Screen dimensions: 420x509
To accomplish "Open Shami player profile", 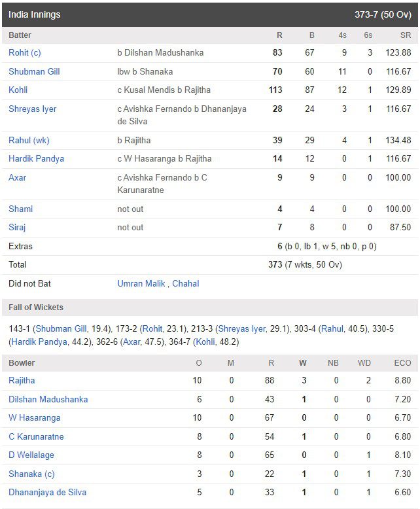I will pyautogui.click(x=20, y=209).
